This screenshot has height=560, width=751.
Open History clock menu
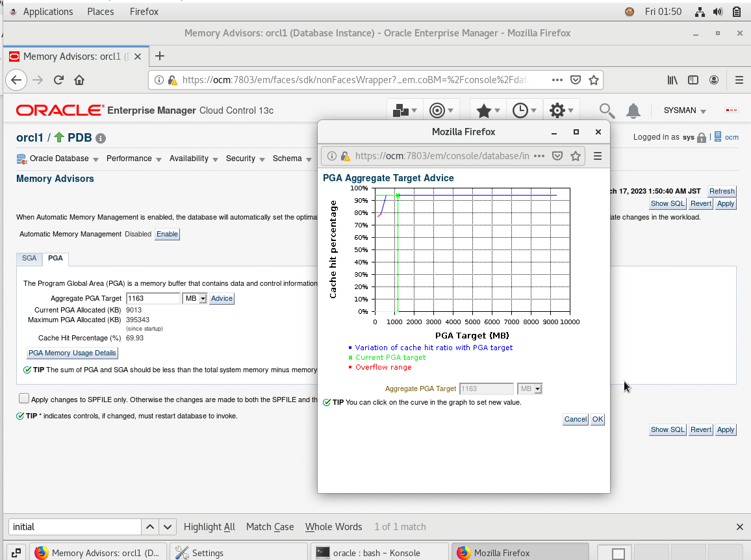click(x=524, y=110)
